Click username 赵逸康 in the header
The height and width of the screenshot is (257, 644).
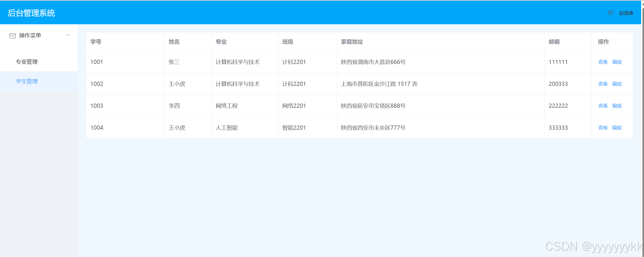coord(626,13)
